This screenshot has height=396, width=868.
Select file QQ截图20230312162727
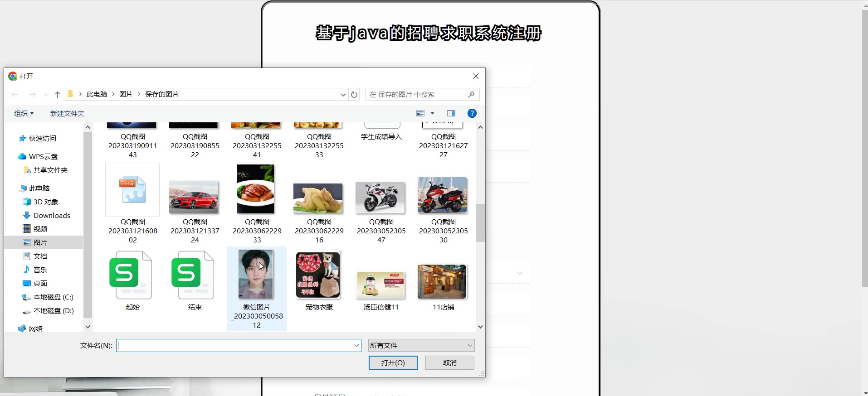[x=443, y=141]
